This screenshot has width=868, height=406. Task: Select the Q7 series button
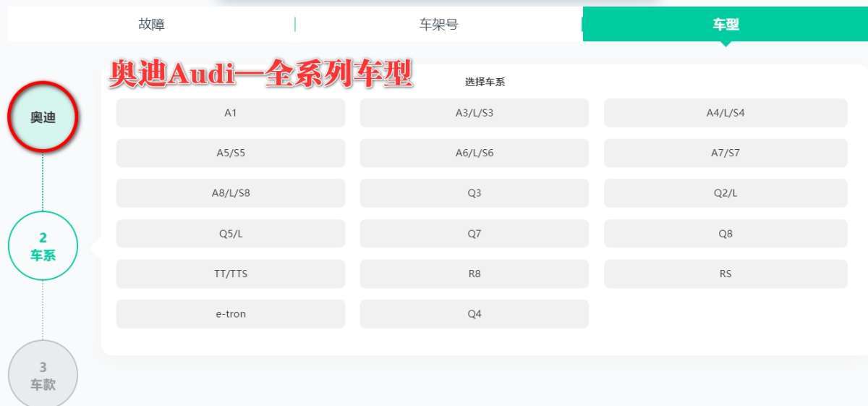(x=475, y=234)
